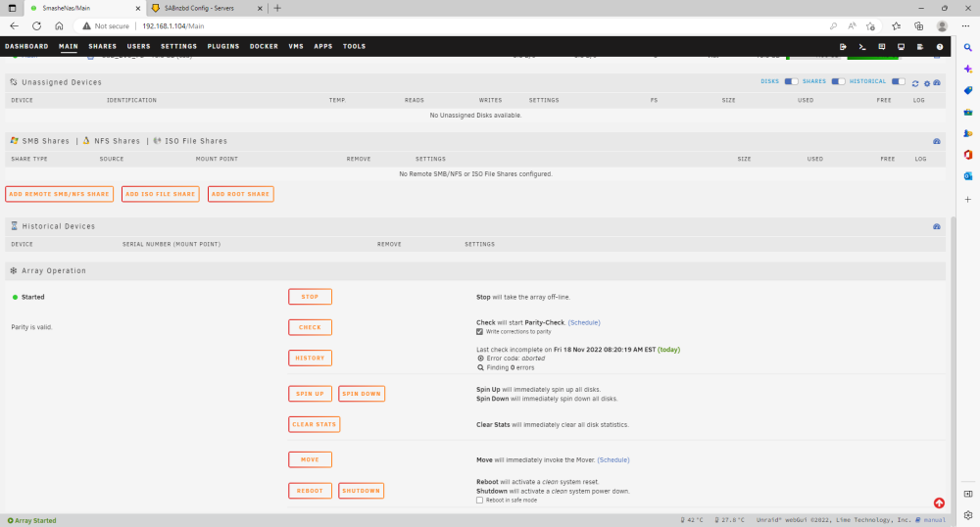980x527 pixels.
Task: Click the Reboot button
Action: pos(310,491)
